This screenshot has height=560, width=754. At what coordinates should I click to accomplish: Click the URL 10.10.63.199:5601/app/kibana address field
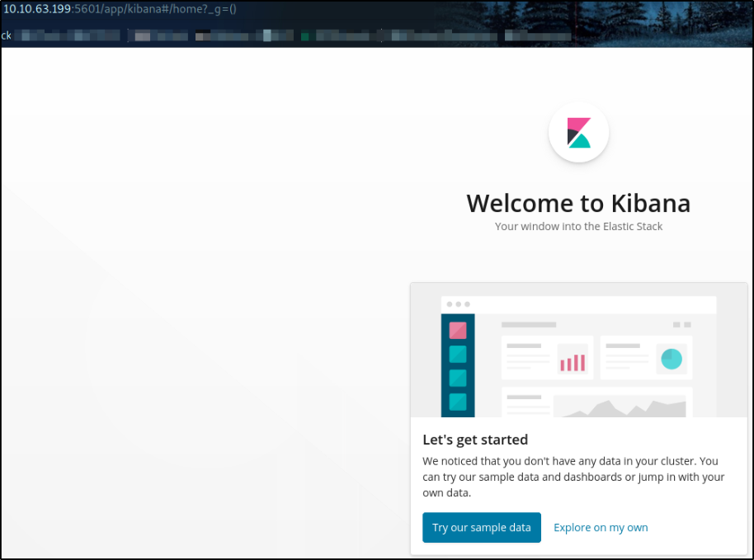120,9
